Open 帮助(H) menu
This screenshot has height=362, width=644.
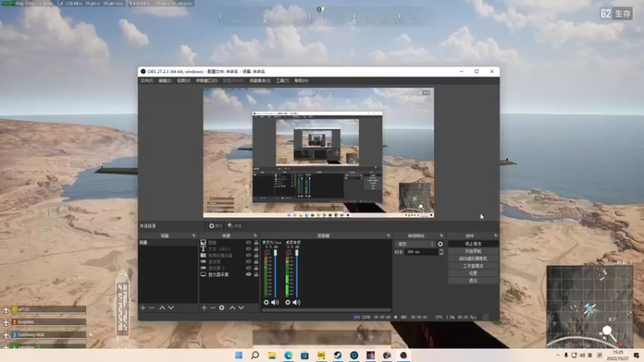[x=301, y=81]
